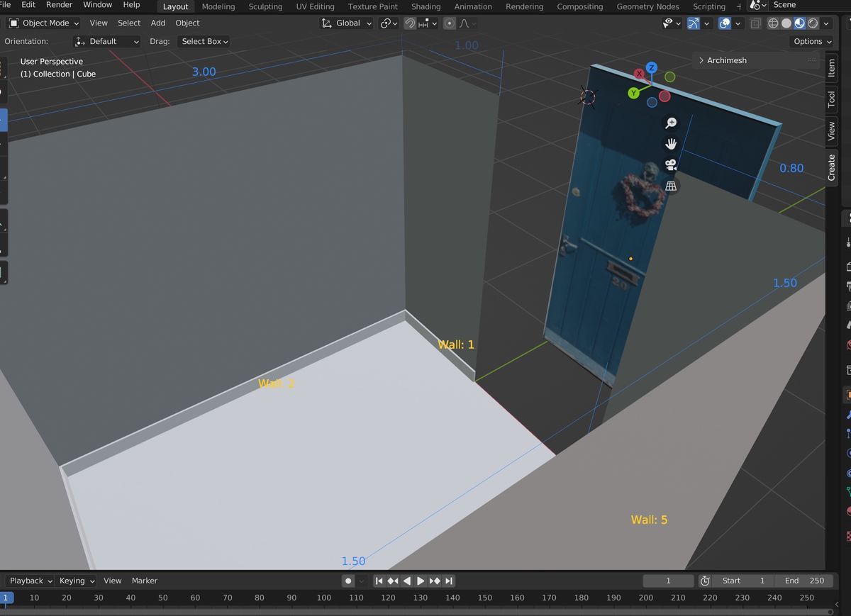Viewport: 851px width, 616px height.
Task: Open the Window menu
Action: pos(98,5)
